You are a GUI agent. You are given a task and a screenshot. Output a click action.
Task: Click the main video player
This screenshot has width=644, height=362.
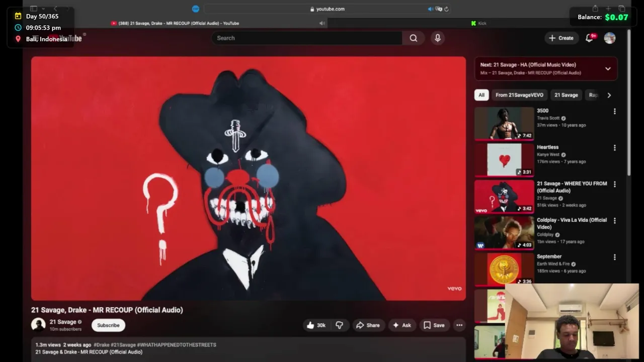tap(249, 178)
